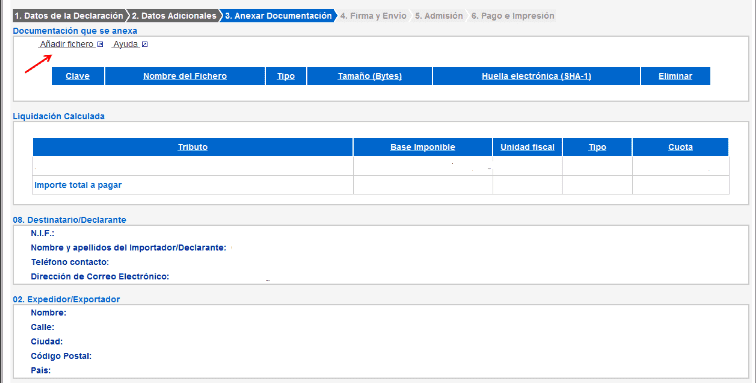Go to step 2 Datos Adicionales
Viewport: 756px width, 383px height.
(174, 16)
